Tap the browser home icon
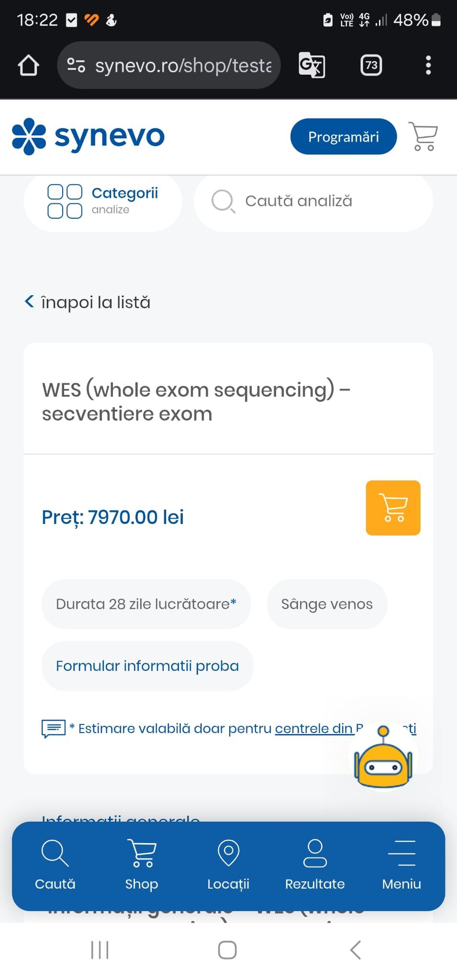457x980 pixels. (28, 65)
